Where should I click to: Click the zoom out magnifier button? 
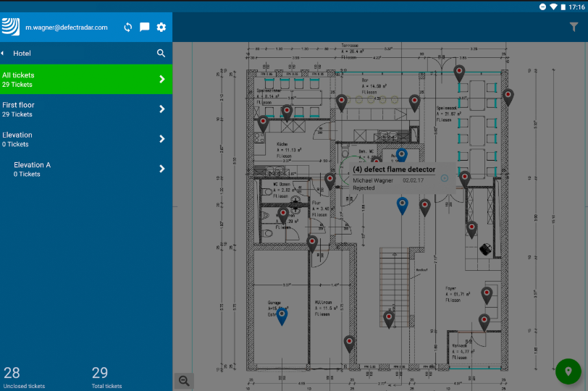click(x=184, y=381)
